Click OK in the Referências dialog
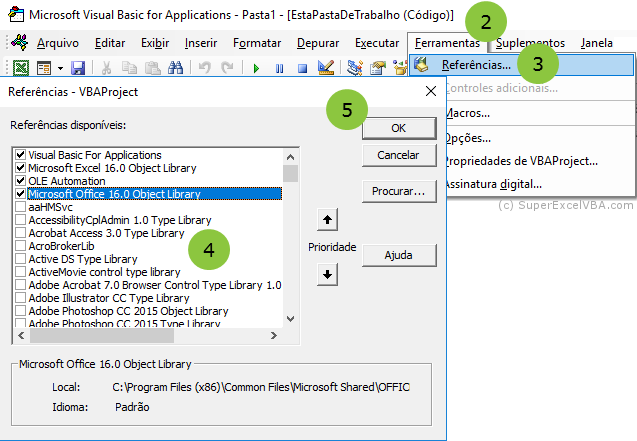 tap(399, 128)
